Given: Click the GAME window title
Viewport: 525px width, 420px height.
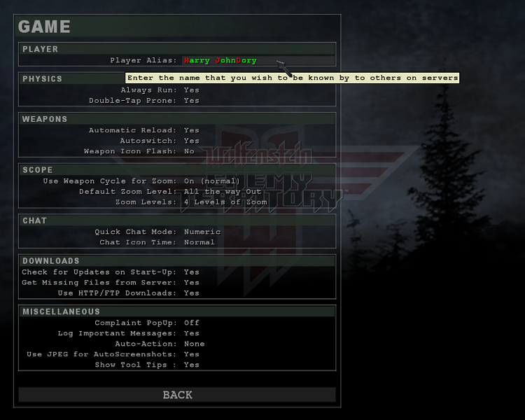Looking at the screenshot, I should point(44,27).
